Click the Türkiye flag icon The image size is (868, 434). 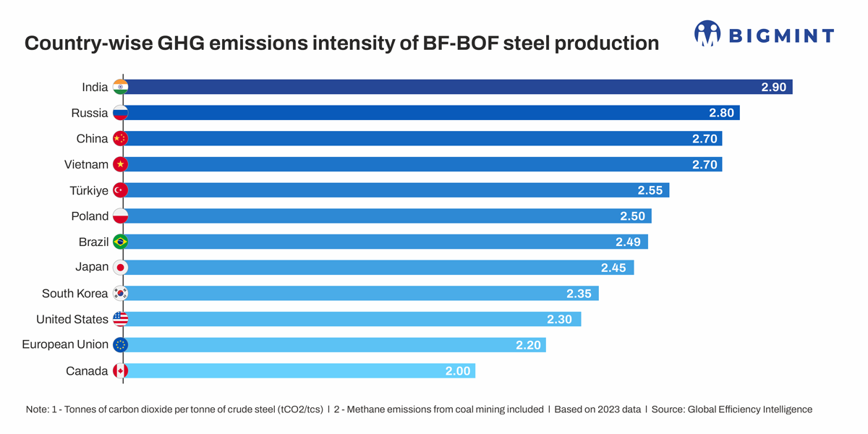pos(121,190)
